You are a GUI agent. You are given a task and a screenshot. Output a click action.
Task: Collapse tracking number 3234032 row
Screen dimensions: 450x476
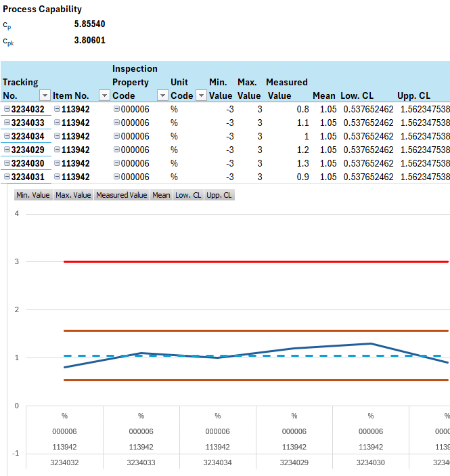click(x=7, y=109)
